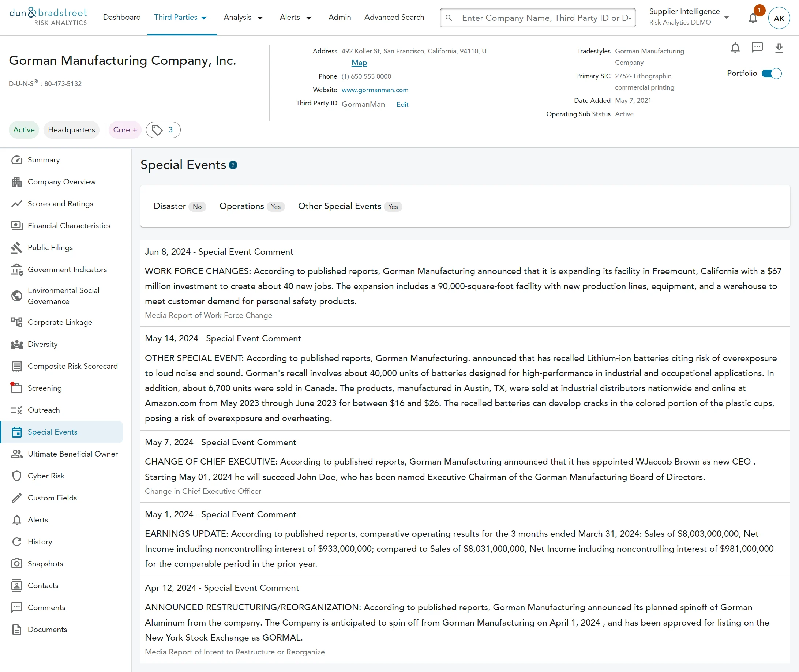Screen dimensions: 799x672
Task: Open the Advanced Search page
Action: click(394, 18)
